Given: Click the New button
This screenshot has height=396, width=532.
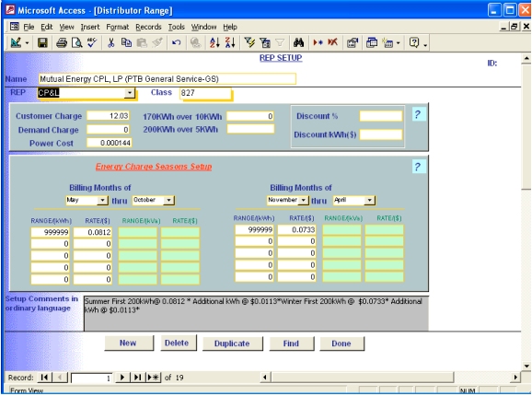Looking at the screenshot, I should click(x=128, y=344).
